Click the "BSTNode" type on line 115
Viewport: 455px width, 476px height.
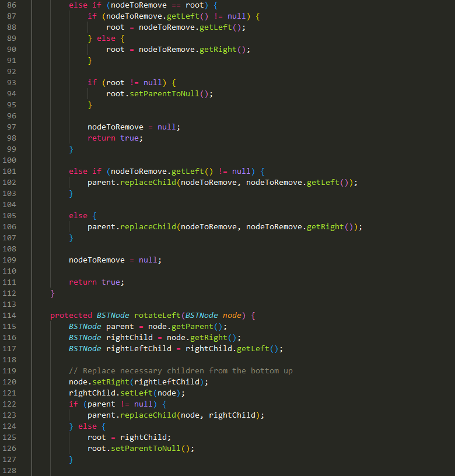(85, 327)
